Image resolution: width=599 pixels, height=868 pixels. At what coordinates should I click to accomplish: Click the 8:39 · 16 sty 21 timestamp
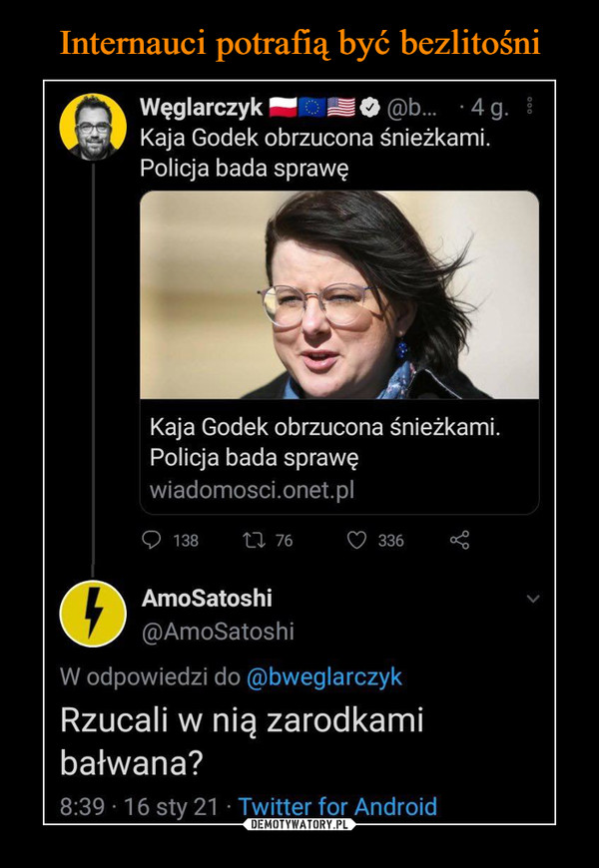pos(139,806)
